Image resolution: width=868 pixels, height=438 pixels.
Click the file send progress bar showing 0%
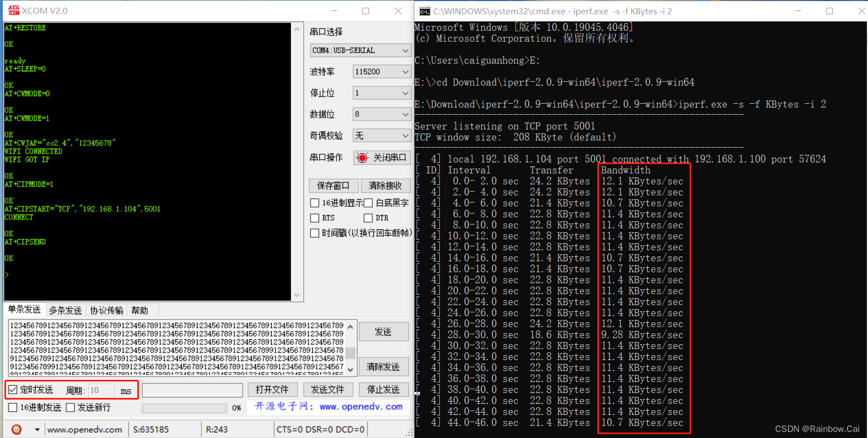click(184, 408)
